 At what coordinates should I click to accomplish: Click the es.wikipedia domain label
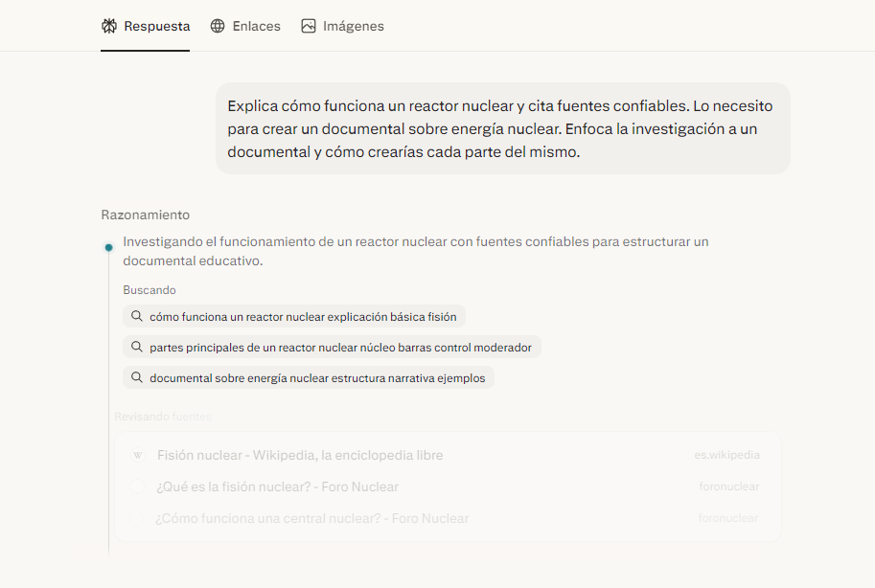[726, 456]
